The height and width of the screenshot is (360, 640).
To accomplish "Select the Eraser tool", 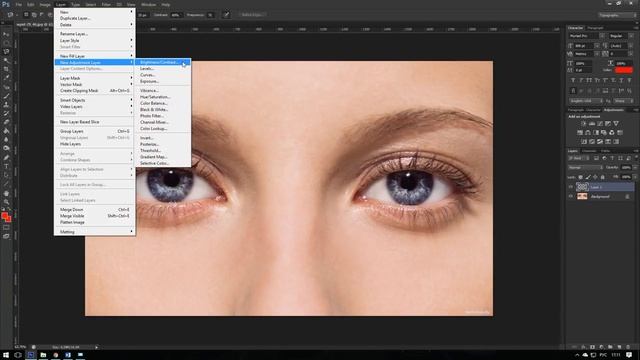I will point(6,122).
